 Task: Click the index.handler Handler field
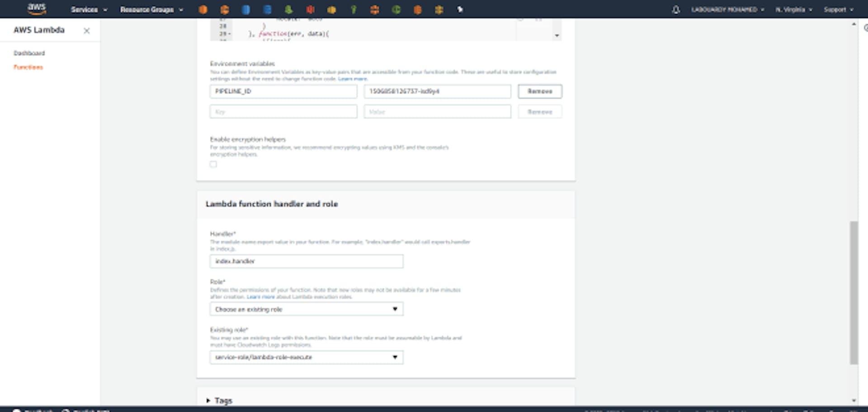307,261
